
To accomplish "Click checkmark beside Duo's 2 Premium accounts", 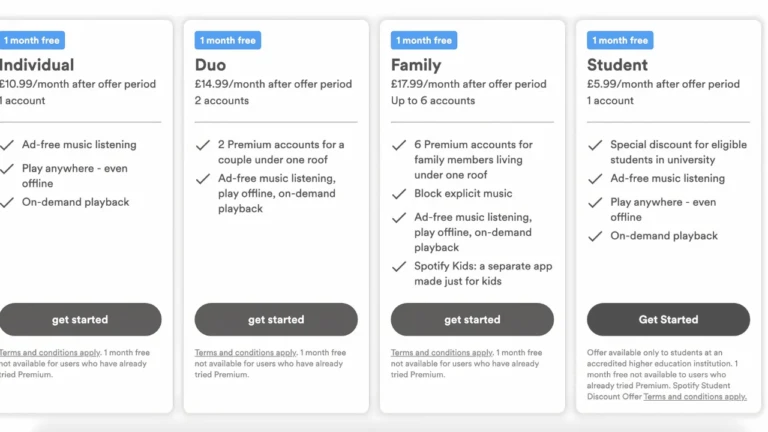I will (203, 145).
